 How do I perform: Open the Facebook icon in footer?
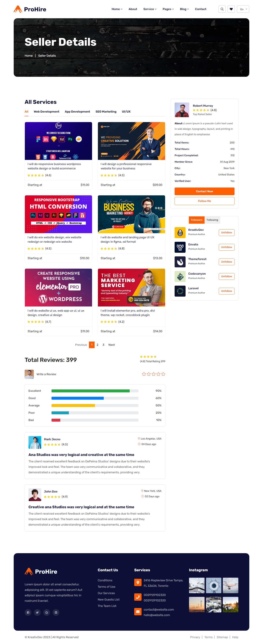pyautogui.click(x=28, y=612)
